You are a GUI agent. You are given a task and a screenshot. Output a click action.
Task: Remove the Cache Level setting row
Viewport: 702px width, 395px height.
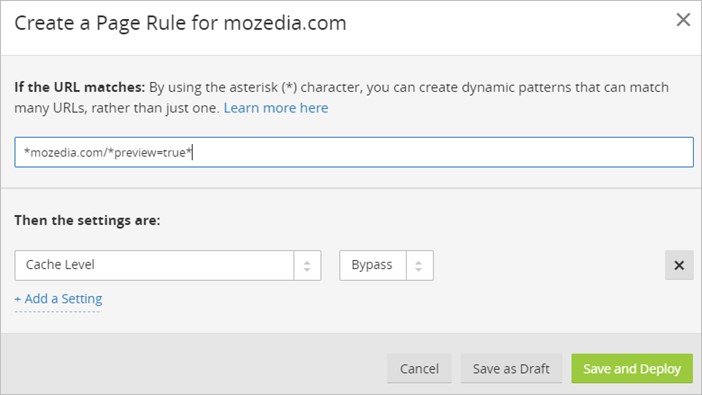tap(679, 265)
